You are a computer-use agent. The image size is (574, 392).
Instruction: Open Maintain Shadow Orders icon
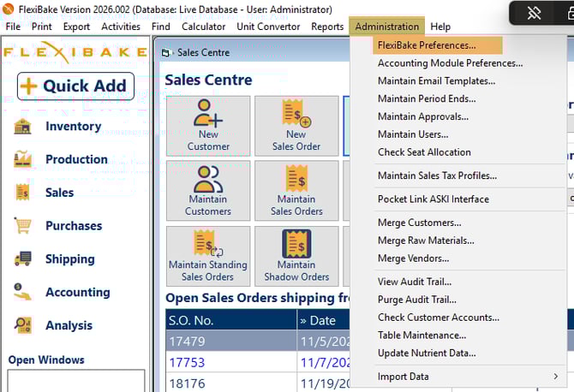tap(296, 256)
